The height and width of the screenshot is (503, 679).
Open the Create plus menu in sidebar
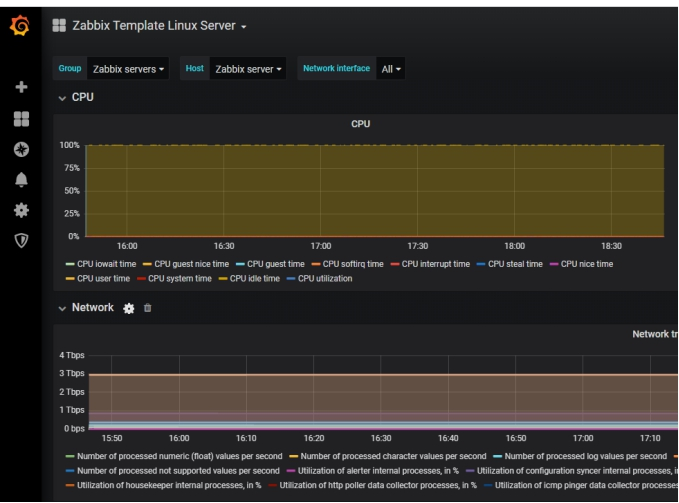(20, 87)
